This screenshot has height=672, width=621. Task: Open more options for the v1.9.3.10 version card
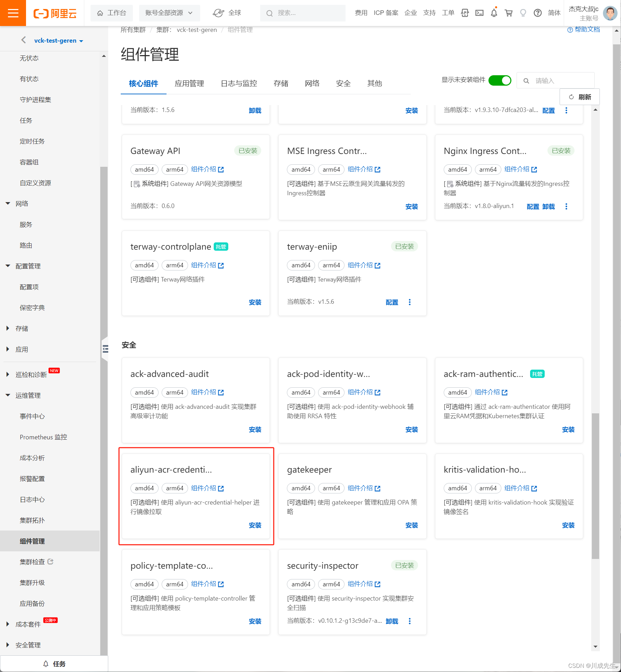566,111
